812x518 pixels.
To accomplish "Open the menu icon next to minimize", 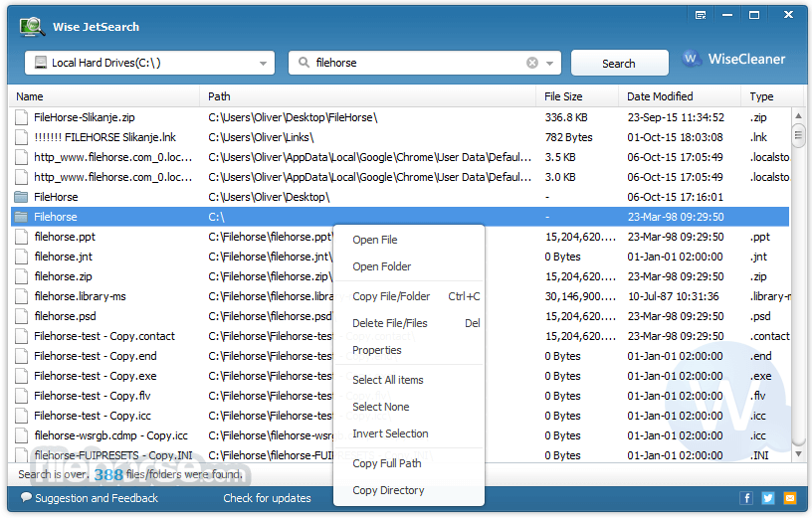I will click(701, 15).
